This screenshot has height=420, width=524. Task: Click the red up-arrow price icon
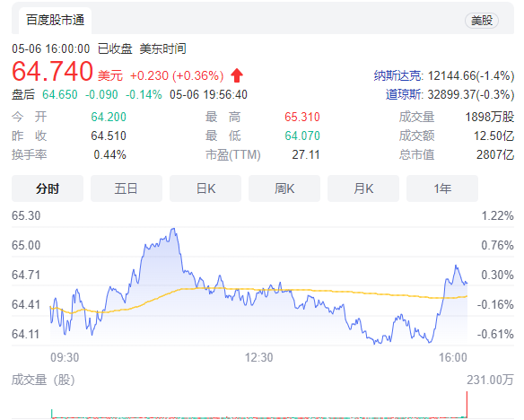(x=237, y=75)
